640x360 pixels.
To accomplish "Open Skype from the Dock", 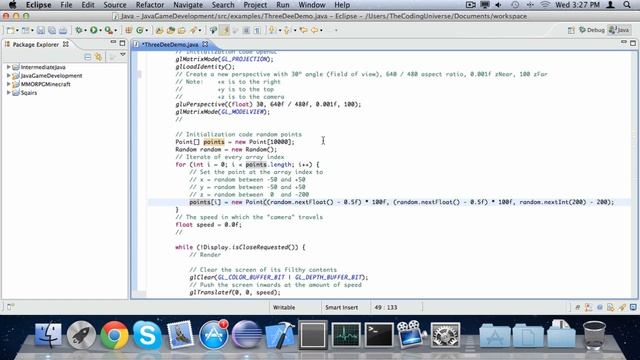I will 147,336.
